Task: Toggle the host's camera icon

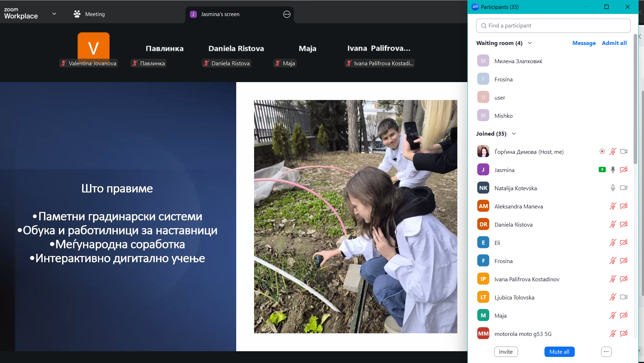Action: (x=623, y=151)
